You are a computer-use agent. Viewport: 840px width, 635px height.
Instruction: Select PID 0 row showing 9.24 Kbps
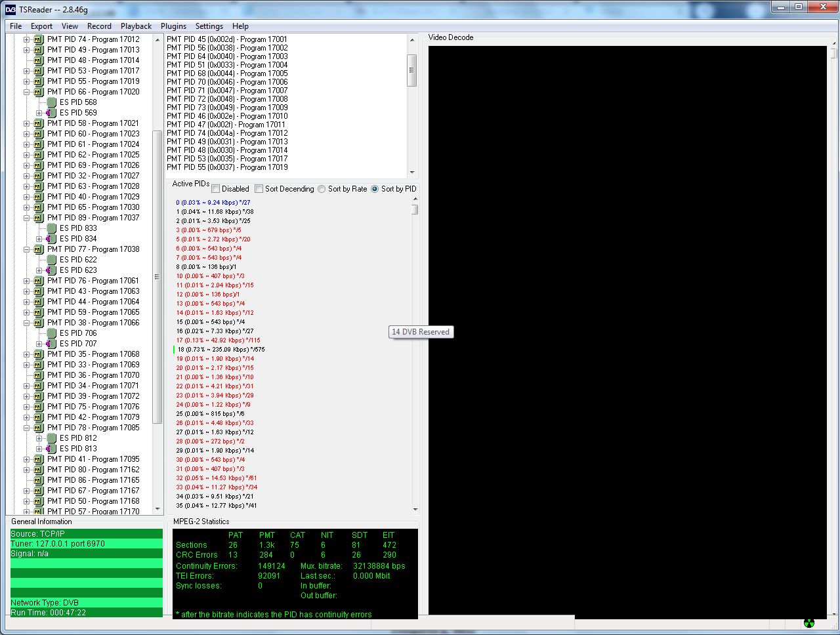tap(213, 203)
